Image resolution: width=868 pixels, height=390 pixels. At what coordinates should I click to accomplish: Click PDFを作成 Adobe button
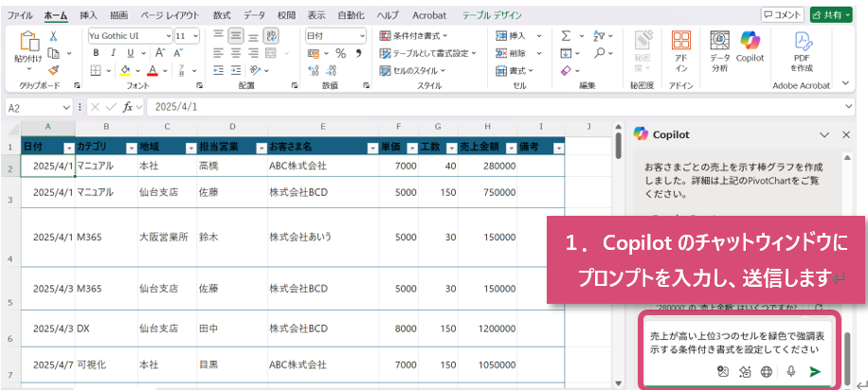click(x=802, y=51)
